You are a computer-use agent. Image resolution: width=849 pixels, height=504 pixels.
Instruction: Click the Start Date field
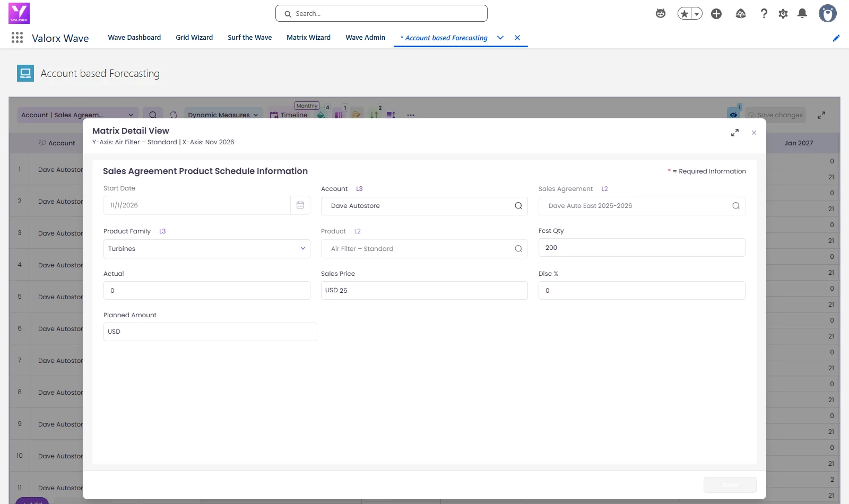(x=197, y=205)
